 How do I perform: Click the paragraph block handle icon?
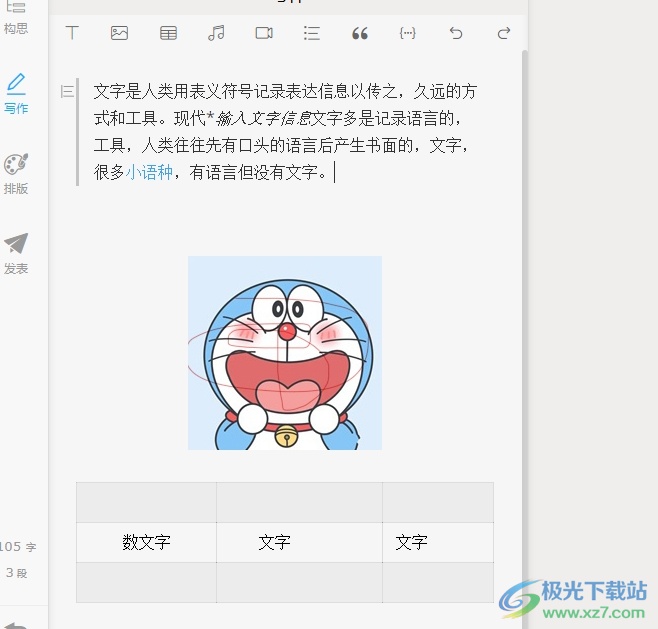(67, 91)
